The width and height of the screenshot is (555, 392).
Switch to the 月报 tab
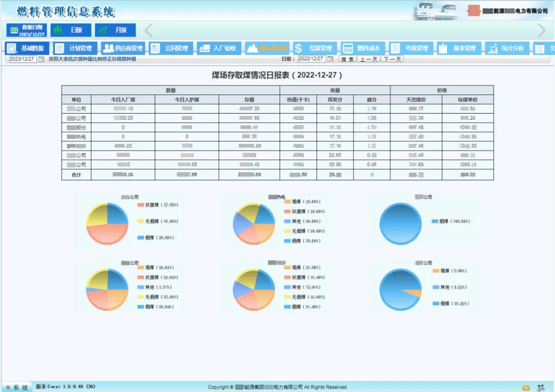pyautogui.click(x=115, y=30)
